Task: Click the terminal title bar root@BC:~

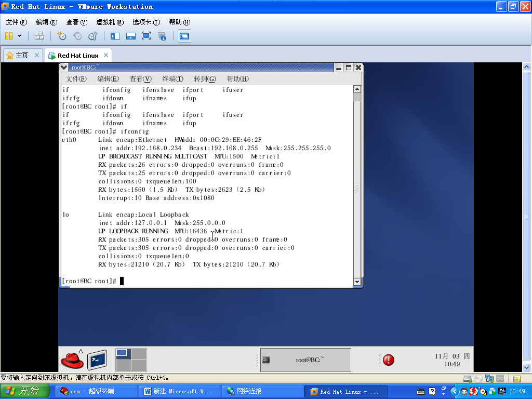Action: point(201,68)
